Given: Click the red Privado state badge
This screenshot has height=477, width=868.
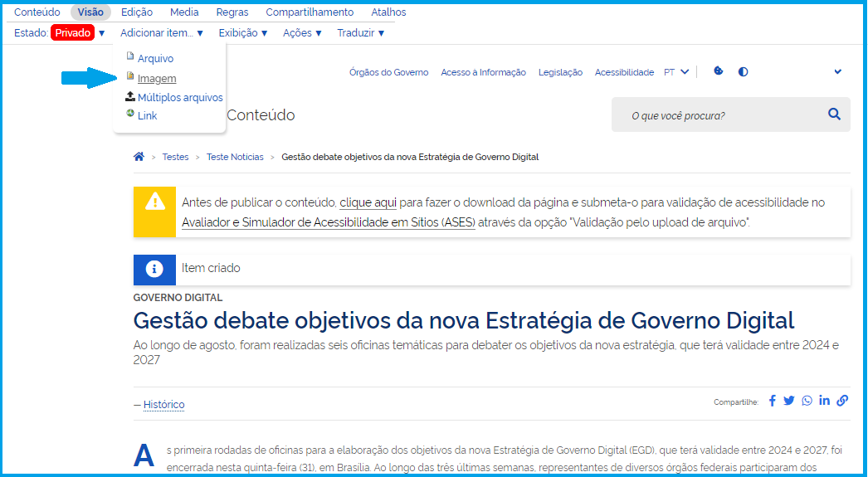Looking at the screenshot, I should point(73,32).
